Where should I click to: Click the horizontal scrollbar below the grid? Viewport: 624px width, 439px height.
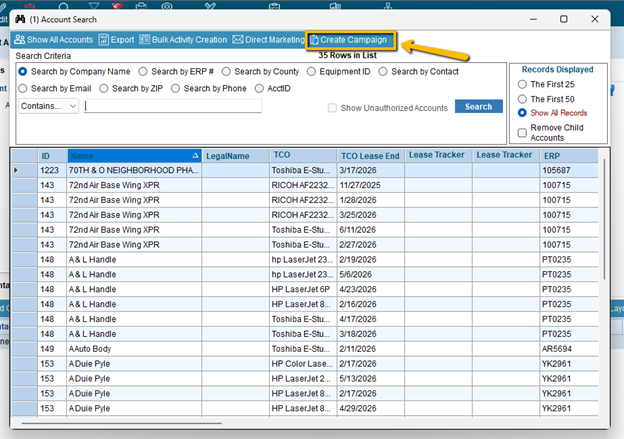(122, 423)
